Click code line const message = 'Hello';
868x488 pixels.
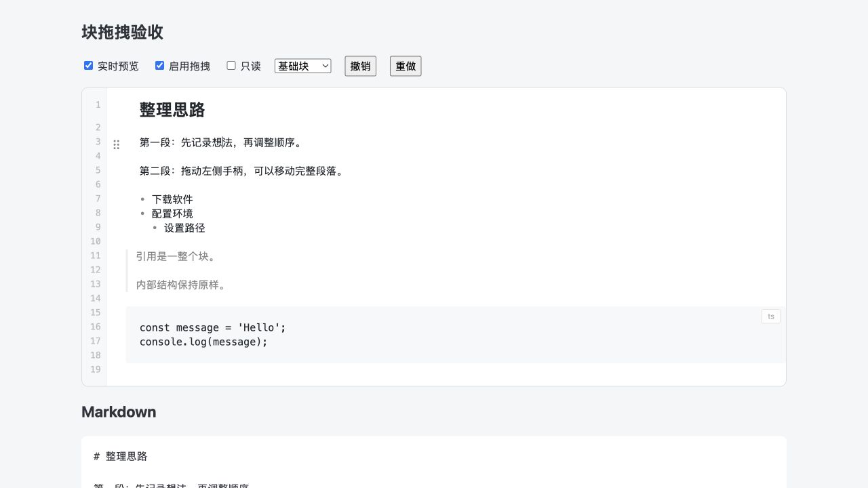[x=213, y=327]
